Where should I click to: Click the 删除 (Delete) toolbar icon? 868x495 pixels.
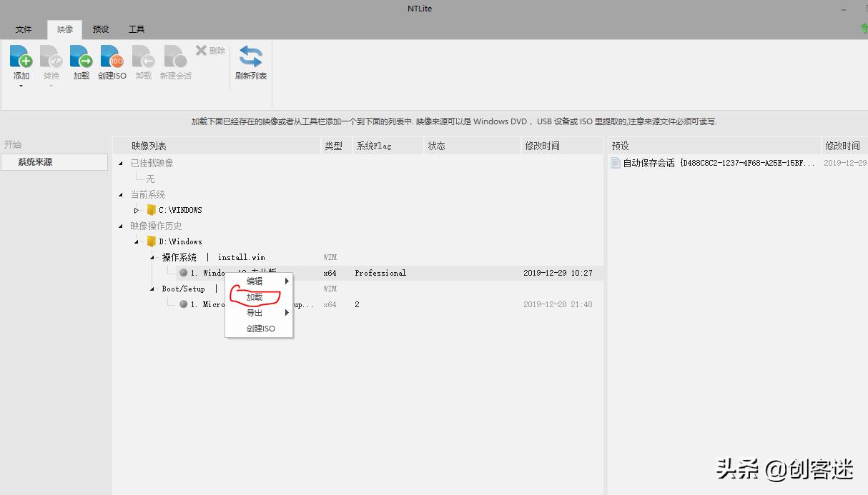pos(209,50)
